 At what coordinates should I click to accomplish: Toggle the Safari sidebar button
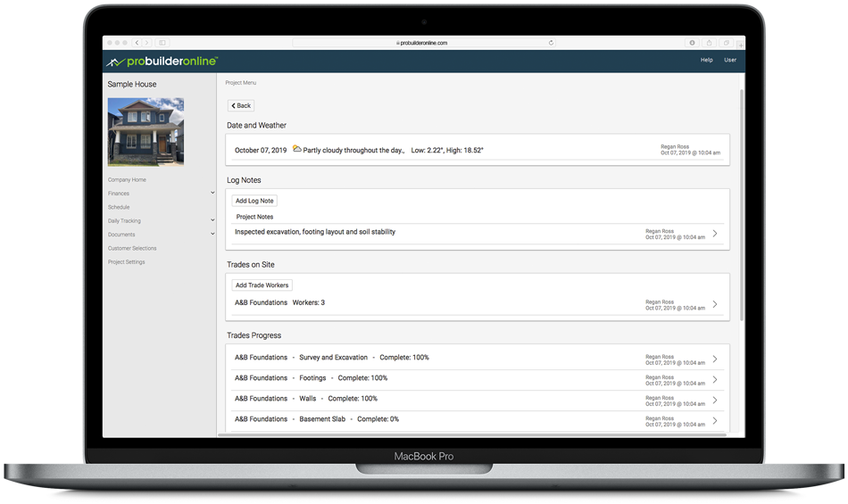[162, 43]
